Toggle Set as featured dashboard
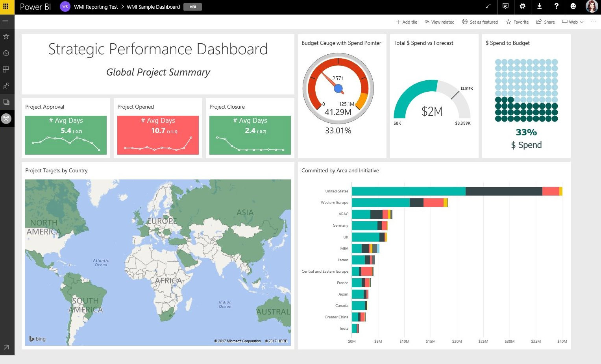Screen dimensions: 601x364 [480, 22]
